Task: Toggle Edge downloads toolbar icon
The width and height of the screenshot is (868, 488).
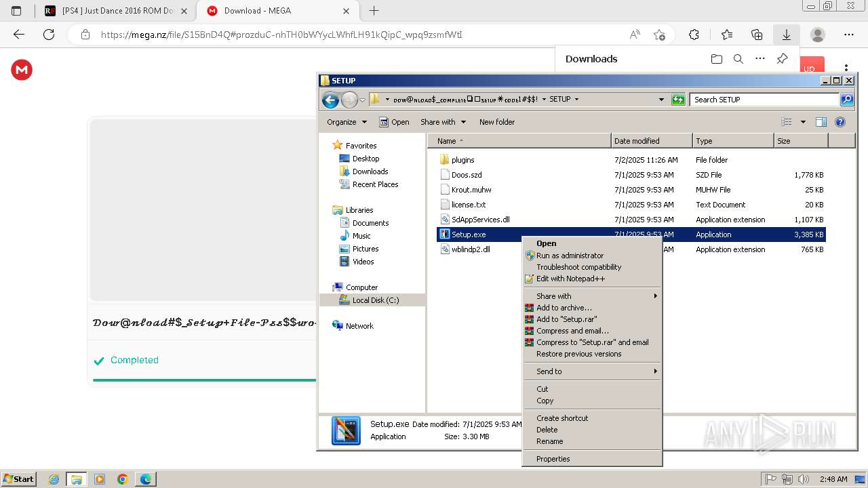Action: coord(787,35)
